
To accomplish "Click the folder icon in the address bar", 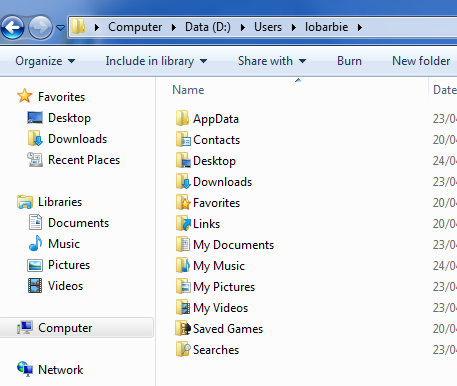I will [x=79, y=27].
